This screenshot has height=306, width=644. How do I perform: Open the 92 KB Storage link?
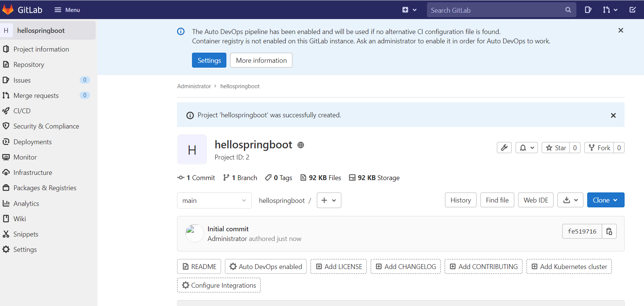[x=374, y=178]
